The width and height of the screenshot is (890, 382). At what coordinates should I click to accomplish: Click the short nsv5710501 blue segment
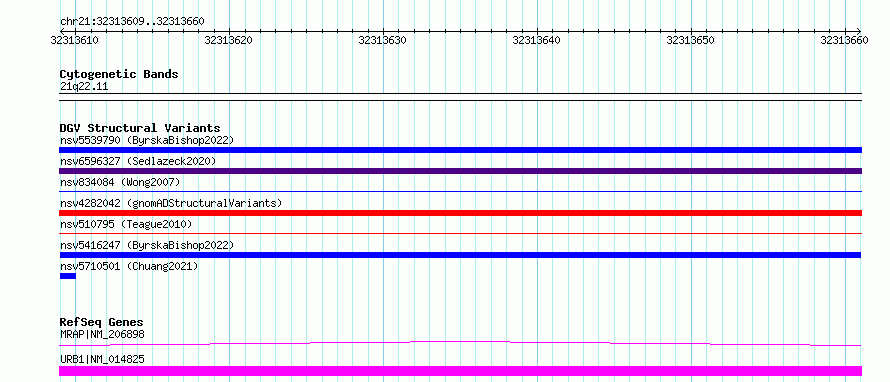pos(68,276)
